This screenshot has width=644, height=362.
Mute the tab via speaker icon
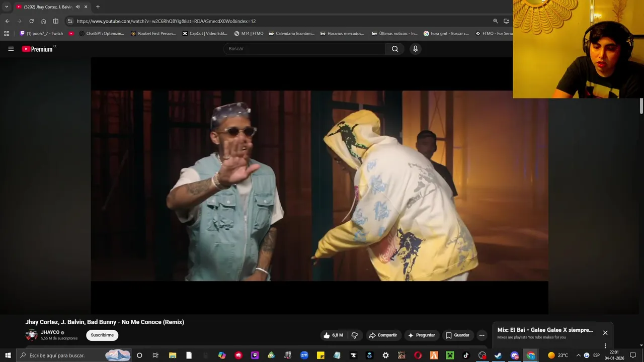point(78,7)
